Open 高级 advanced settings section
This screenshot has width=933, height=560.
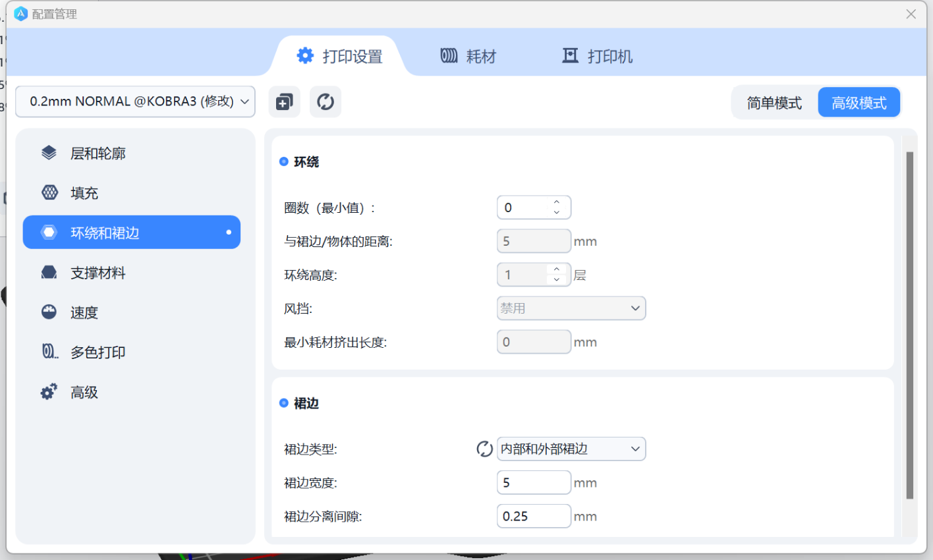point(84,393)
